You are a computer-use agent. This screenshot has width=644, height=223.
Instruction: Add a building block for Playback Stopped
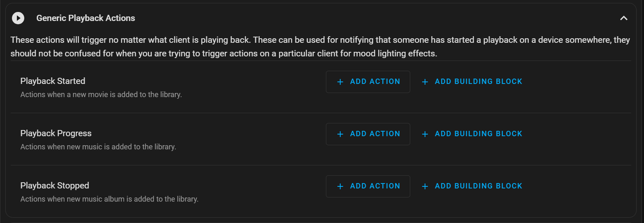point(472,186)
